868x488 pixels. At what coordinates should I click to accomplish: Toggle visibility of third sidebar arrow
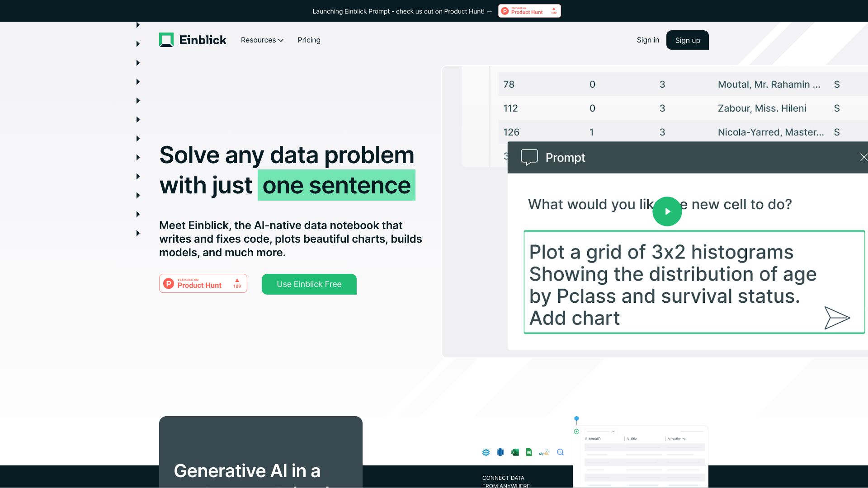(x=138, y=62)
